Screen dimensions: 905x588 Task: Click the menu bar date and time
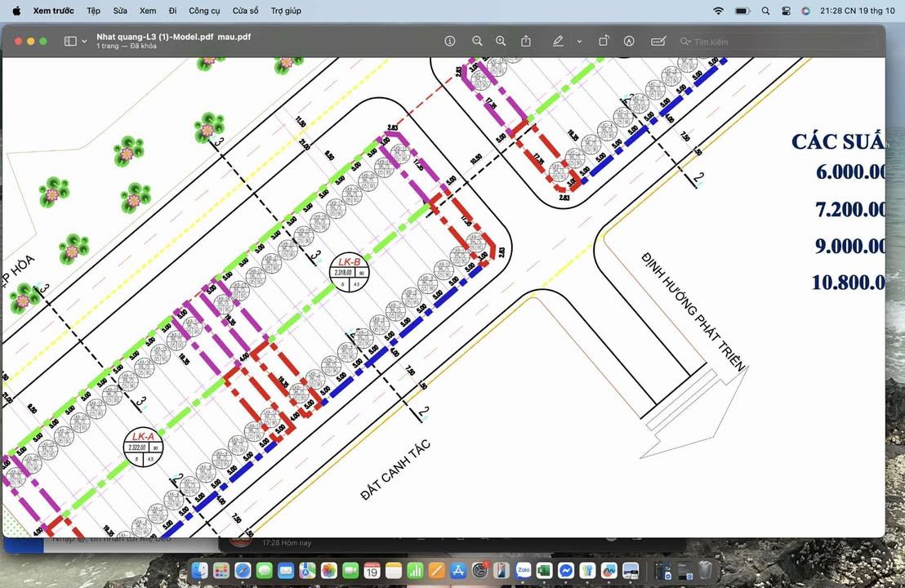tap(857, 11)
